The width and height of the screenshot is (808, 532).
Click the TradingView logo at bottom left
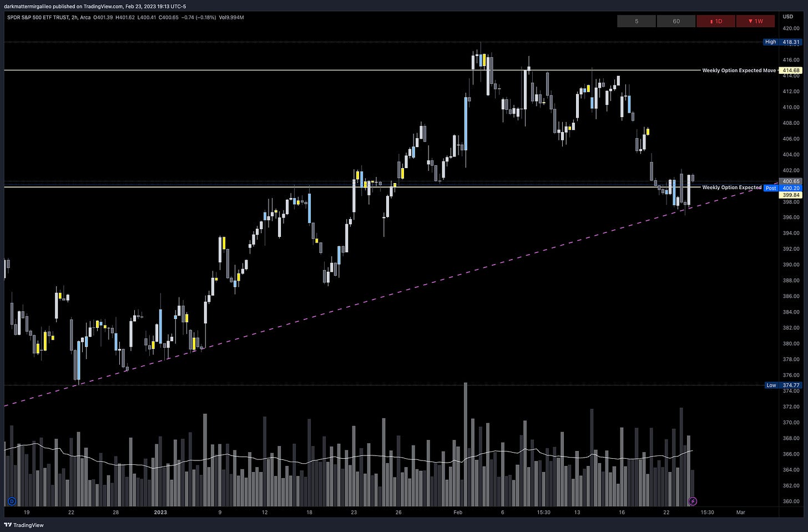pyautogui.click(x=24, y=525)
